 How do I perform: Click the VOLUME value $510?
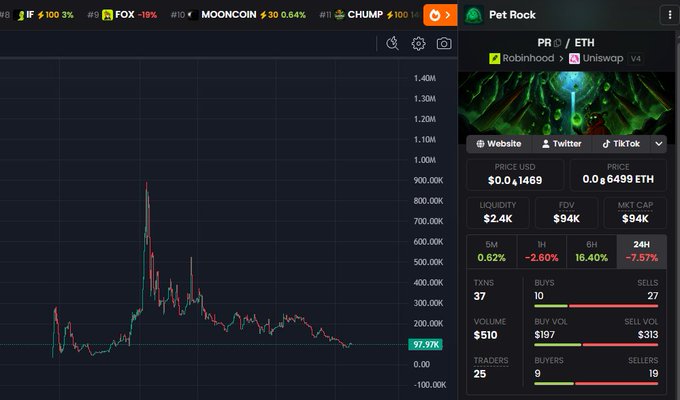[x=485, y=335]
